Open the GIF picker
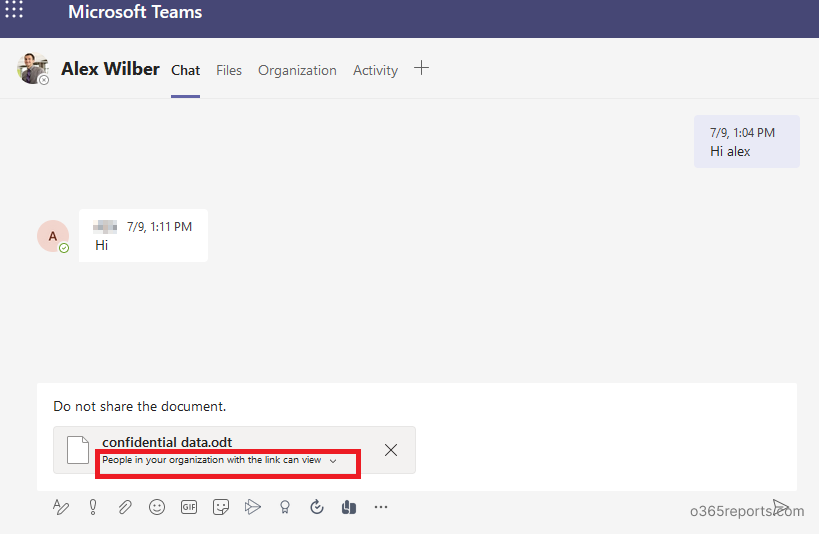 pyautogui.click(x=189, y=507)
